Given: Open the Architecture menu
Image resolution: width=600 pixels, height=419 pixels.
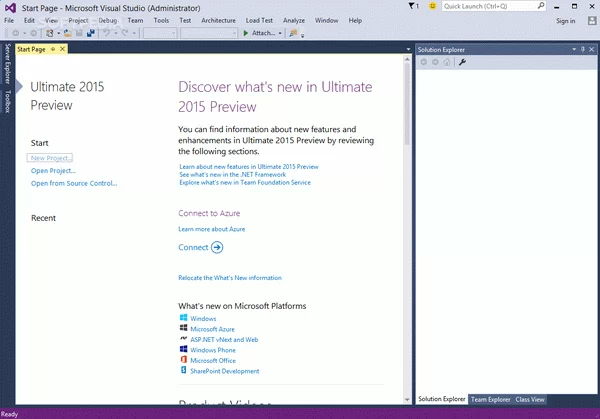Looking at the screenshot, I should [x=218, y=20].
